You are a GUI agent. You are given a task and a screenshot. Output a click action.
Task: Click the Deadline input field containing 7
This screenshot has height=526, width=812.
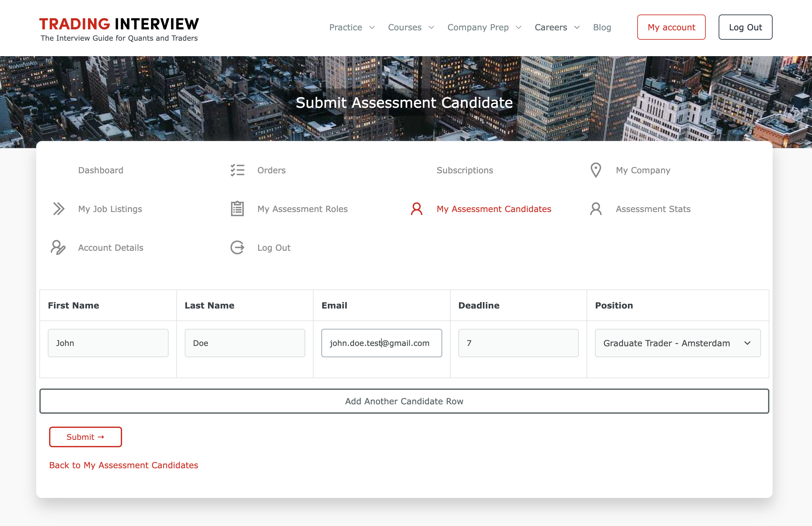point(518,343)
